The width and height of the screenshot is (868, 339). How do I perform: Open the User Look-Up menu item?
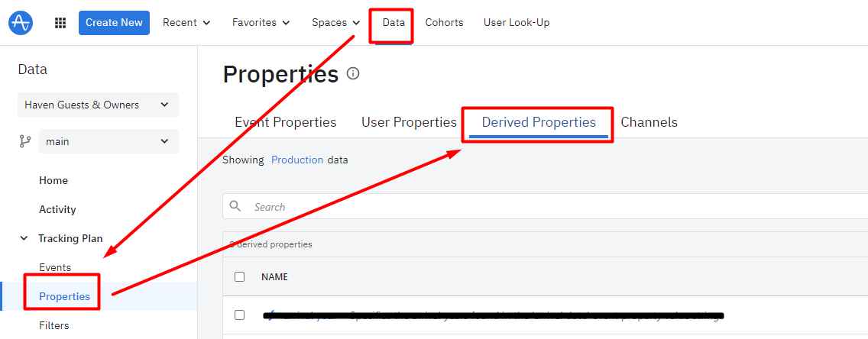pos(517,23)
